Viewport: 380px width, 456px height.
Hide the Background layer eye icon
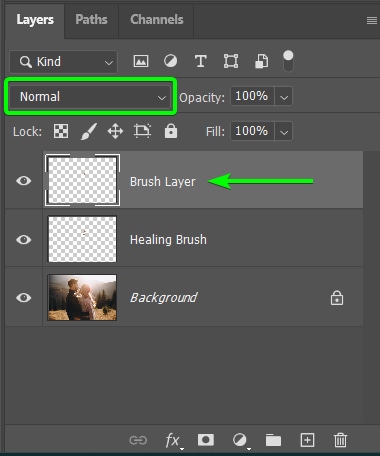pos(24,297)
